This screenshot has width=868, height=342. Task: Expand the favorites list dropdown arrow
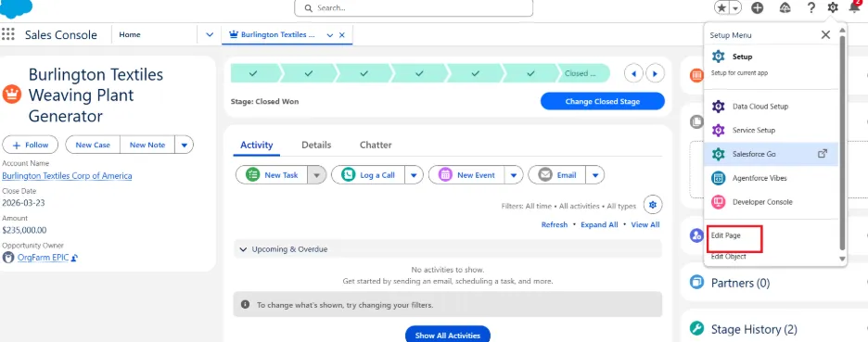(735, 7)
